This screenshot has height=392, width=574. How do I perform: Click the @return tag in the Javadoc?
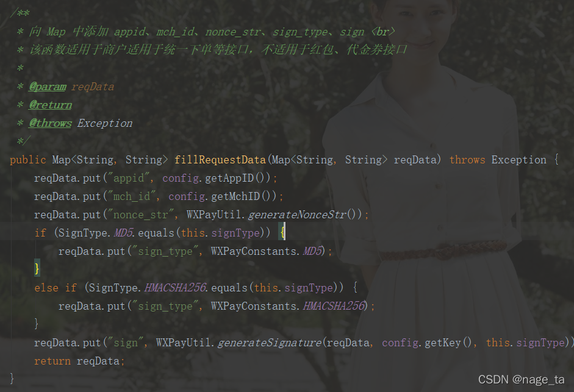pos(51,105)
